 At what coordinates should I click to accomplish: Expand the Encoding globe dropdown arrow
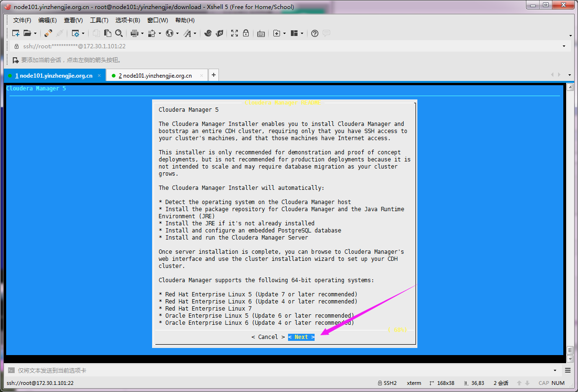[x=178, y=33]
